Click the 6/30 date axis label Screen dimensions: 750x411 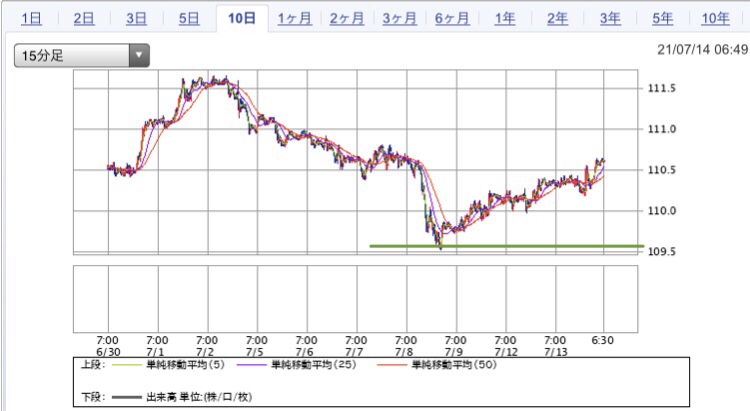coord(108,352)
